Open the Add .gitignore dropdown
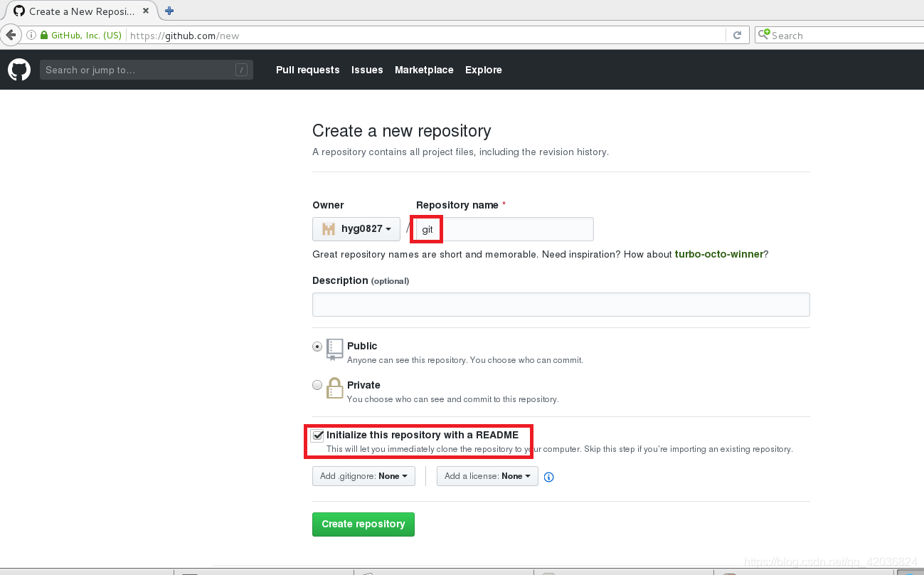Image resolution: width=924 pixels, height=575 pixels. (363, 476)
